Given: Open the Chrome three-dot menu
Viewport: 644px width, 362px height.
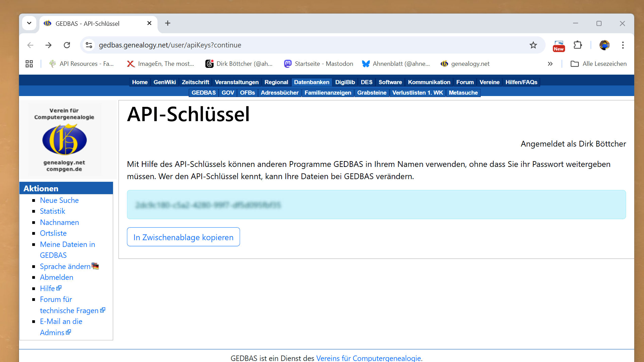Looking at the screenshot, I should click(x=623, y=45).
